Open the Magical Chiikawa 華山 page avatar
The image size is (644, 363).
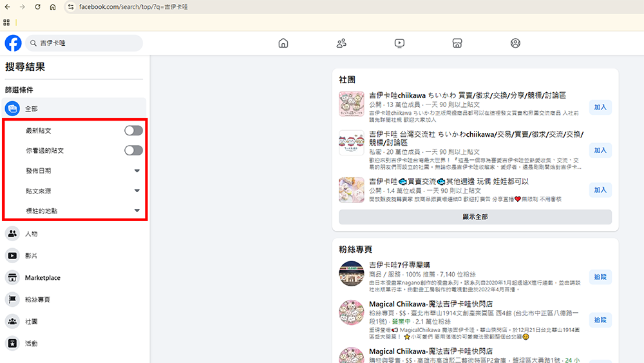point(352,313)
